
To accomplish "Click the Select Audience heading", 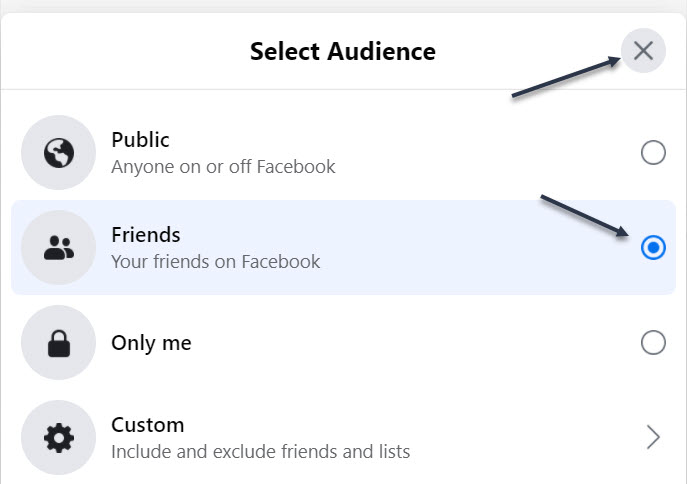I will click(343, 51).
